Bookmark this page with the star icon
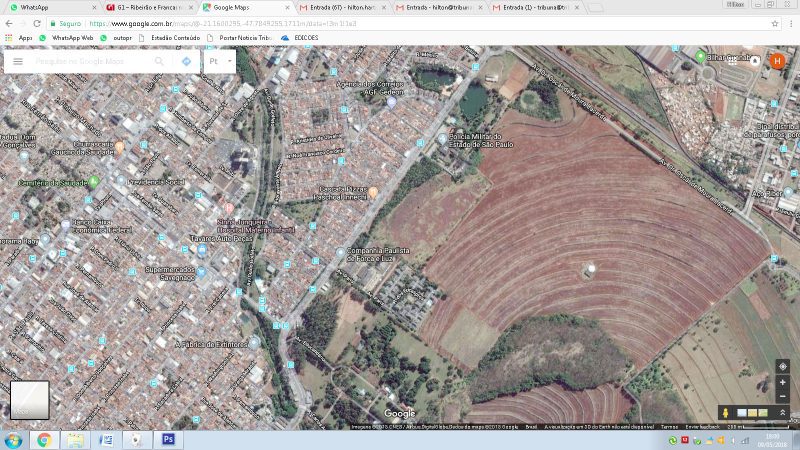Screen dimensions: 800x450 pos(775,23)
